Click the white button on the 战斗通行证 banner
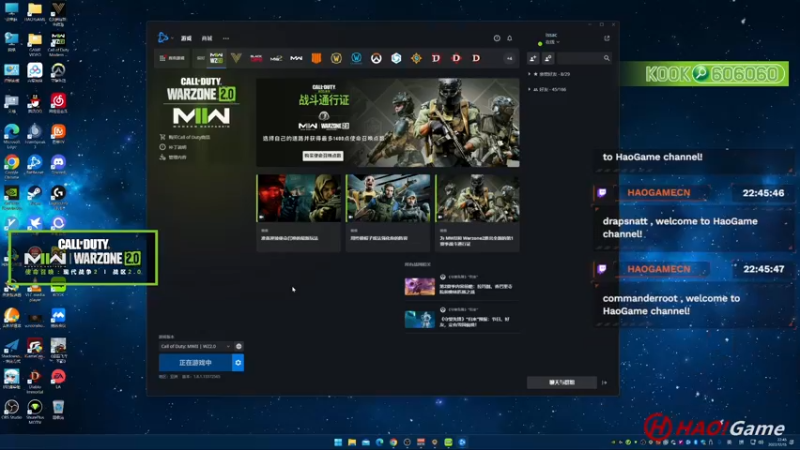 pos(322,156)
